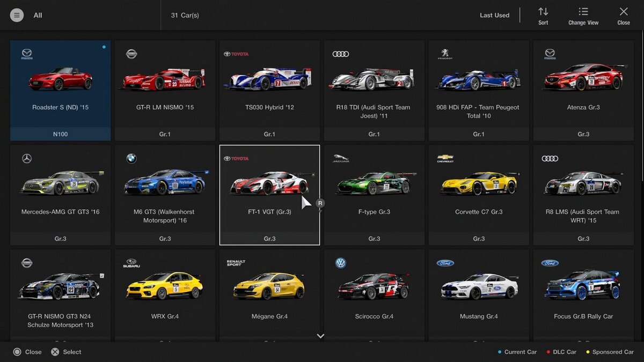Click the Sponsored Car legend entry
Viewport: 644px width, 362px height.
tap(610, 352)
